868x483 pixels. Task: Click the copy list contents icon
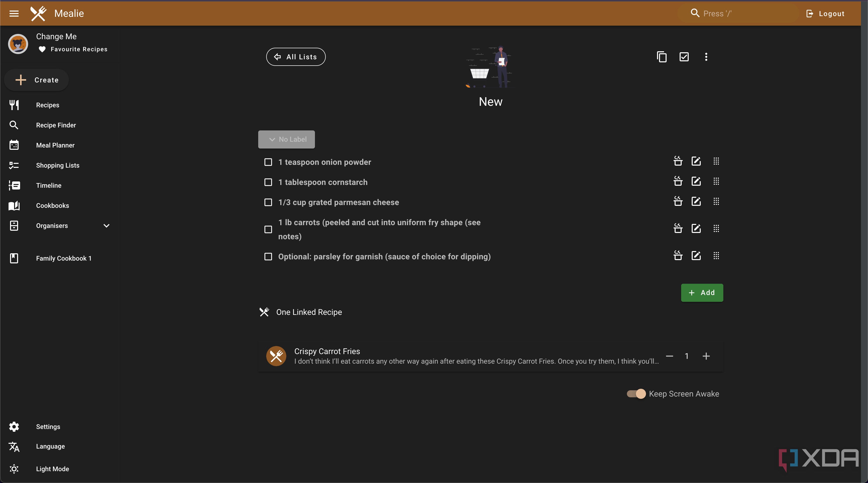click(x=662, y=57)
